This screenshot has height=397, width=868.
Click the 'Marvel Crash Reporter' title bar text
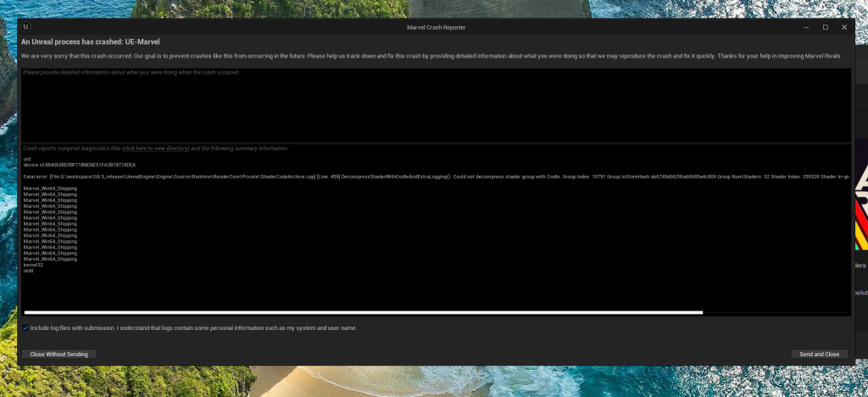click(436, 27)
